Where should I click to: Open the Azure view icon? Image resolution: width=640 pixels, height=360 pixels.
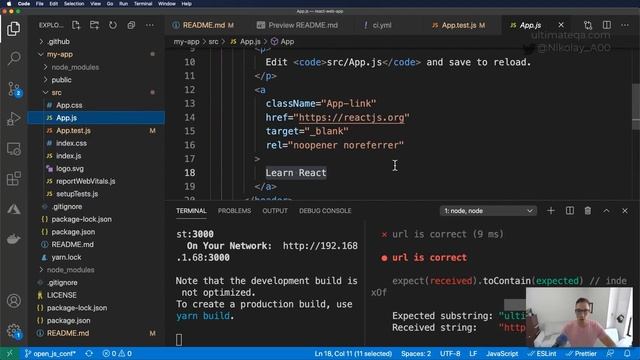13,209
